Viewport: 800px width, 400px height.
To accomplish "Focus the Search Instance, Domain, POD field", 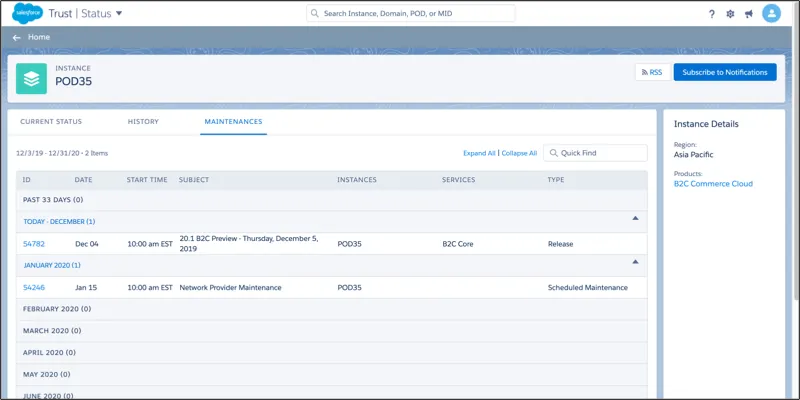I will (411, 13).
